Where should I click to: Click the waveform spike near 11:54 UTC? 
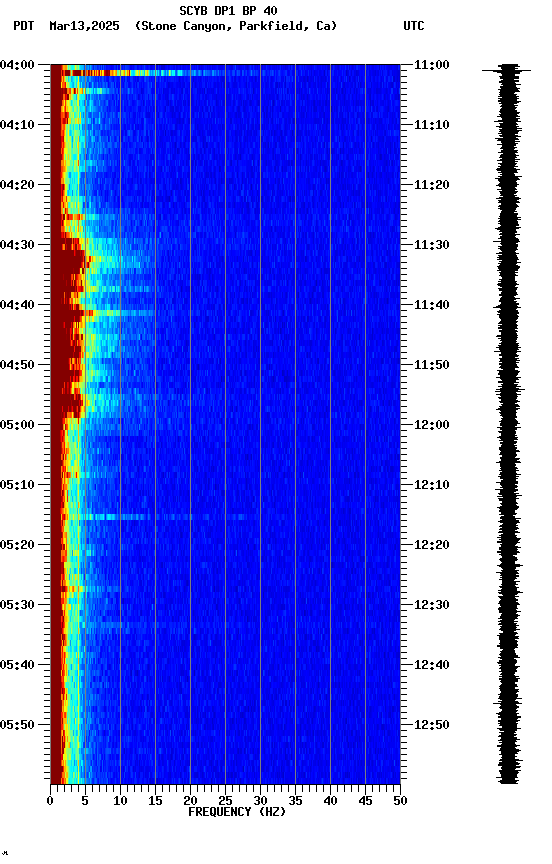[x=510, y=390]
